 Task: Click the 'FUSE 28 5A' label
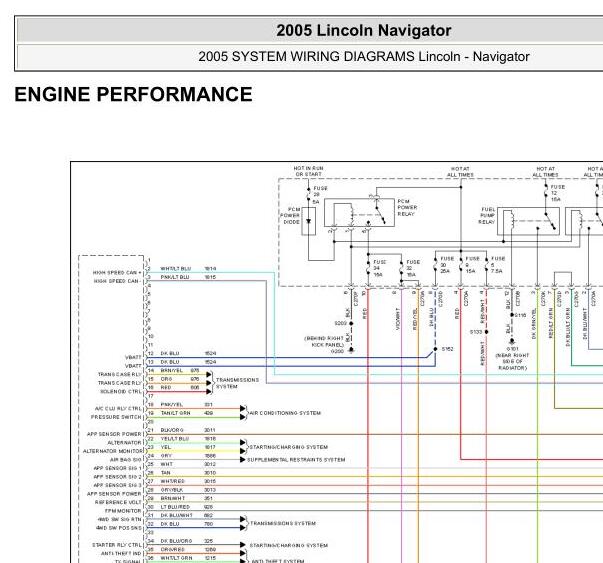(320, 195)
